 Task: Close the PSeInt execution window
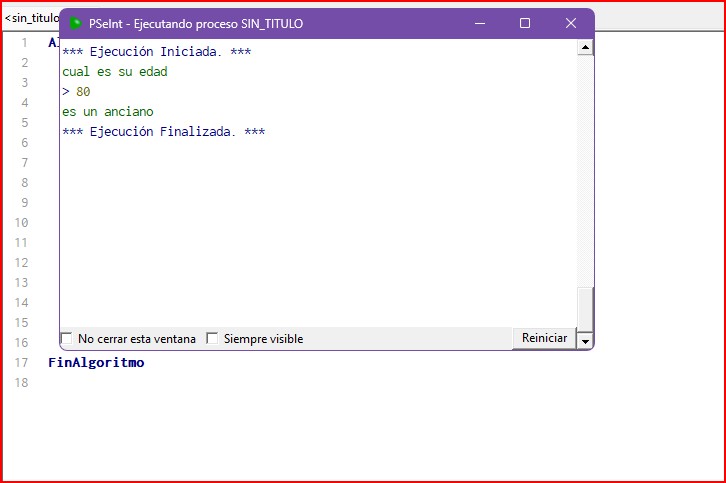(571, 23)
